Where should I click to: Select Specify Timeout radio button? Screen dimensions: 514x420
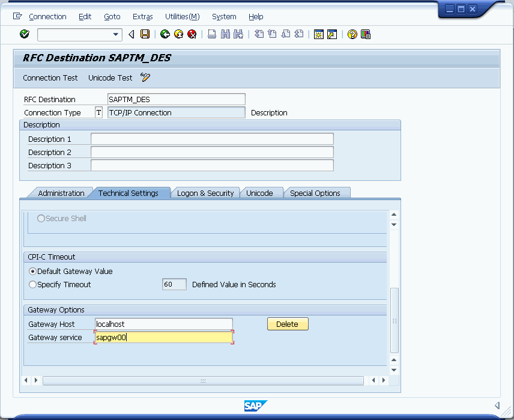(x=32, y=284)
